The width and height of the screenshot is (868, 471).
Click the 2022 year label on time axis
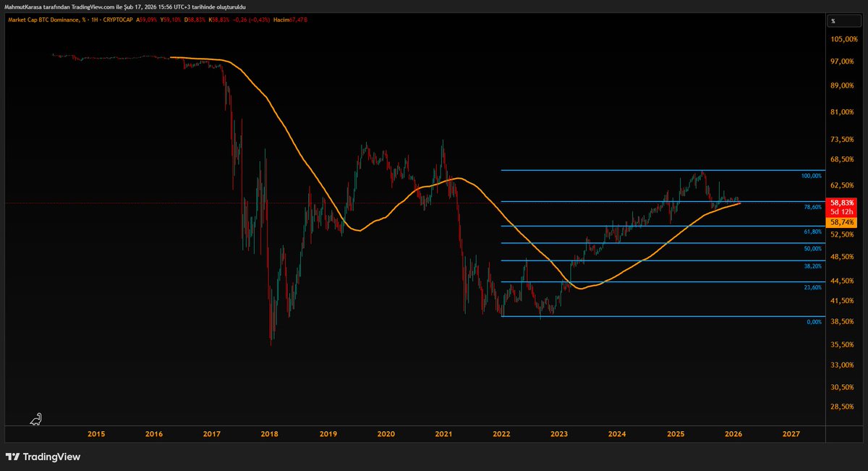[x=501, y=434]
